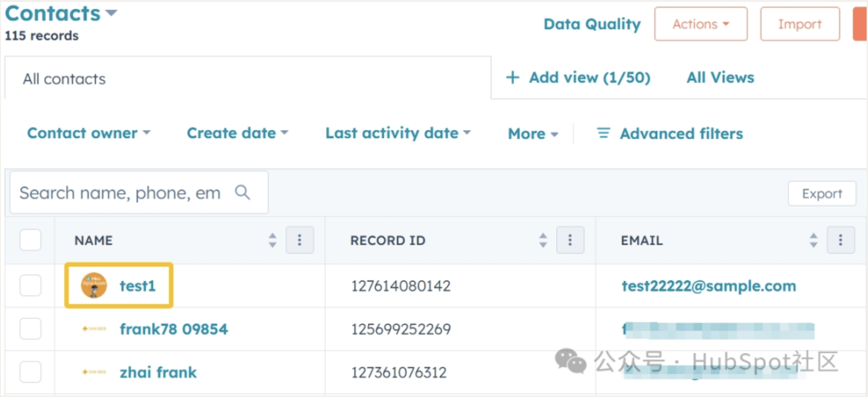Open the Actions dropdown button
The width and height of the screenshot is (868, 397).
pos(700,24)
